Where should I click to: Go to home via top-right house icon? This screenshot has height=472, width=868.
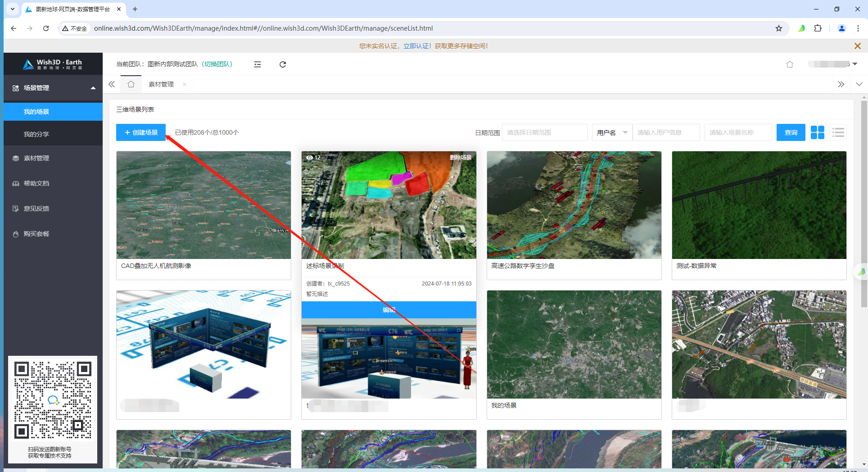790,64
